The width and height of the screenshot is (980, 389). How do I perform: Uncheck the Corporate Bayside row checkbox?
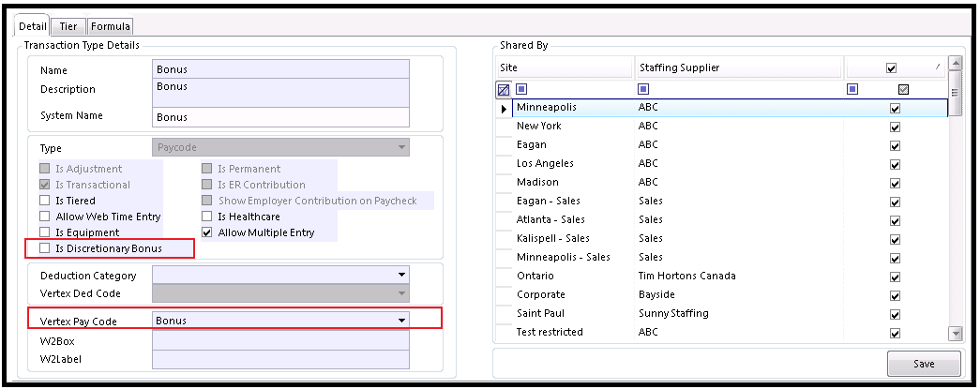[x=895, y=295]
